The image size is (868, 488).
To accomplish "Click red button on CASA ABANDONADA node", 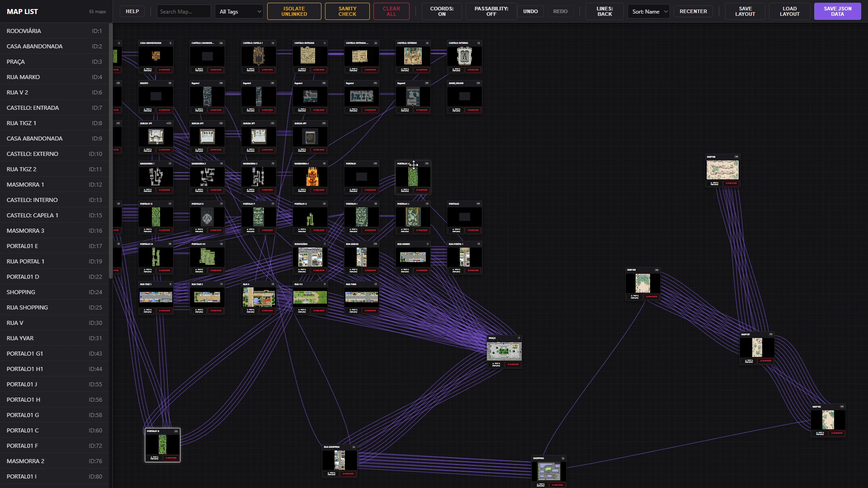I will (x=164, y=70).
